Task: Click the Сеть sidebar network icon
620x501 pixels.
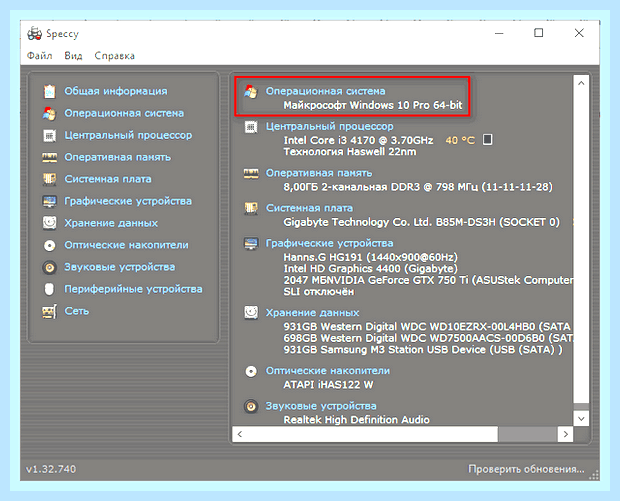Action: click(x=49, y=312)
